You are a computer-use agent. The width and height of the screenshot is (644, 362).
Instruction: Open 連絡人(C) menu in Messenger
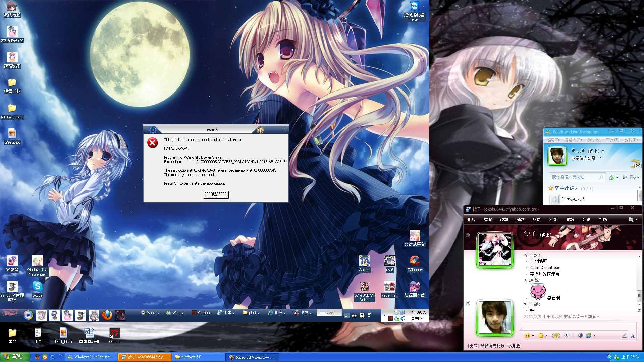tap(573, 140)
